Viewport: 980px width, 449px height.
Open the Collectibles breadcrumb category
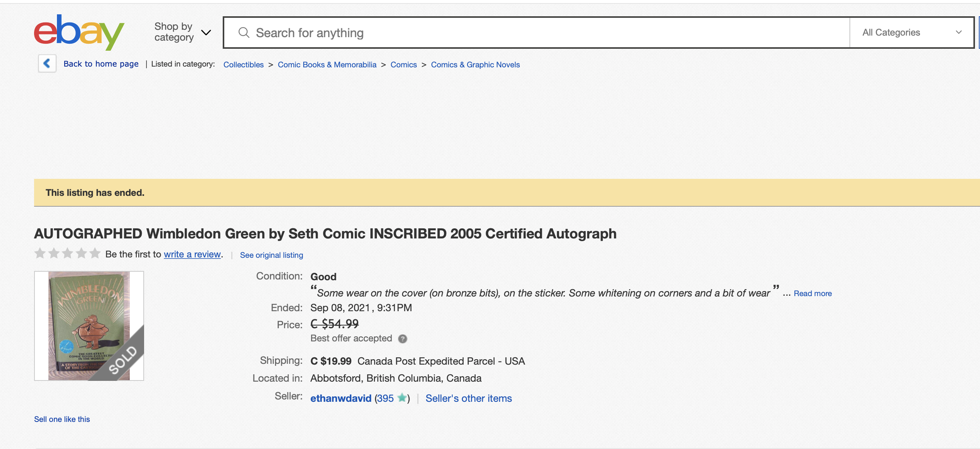[243, 65]
